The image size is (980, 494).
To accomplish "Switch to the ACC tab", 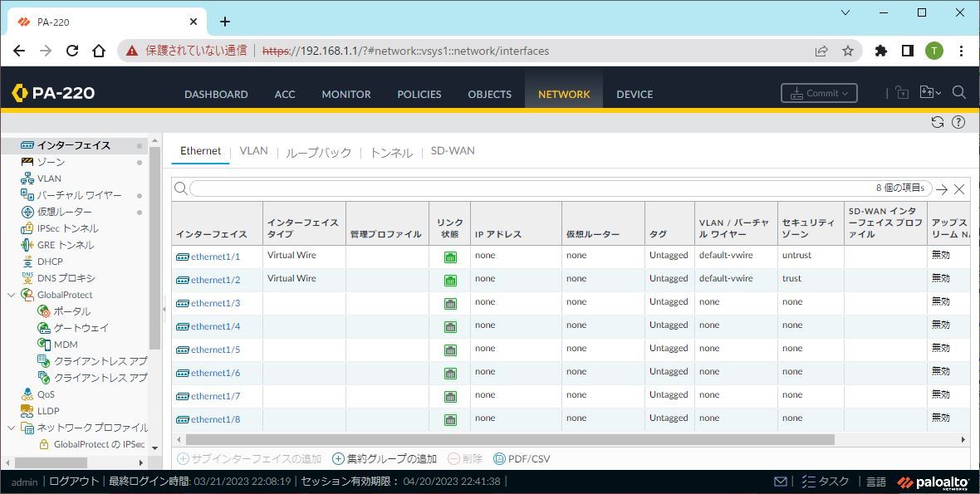I will [285, 95].
